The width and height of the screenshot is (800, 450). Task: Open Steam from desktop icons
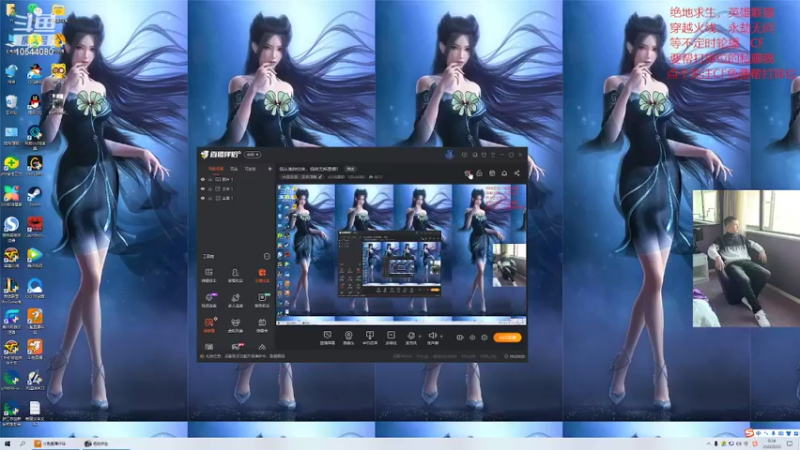coord(35,196)
